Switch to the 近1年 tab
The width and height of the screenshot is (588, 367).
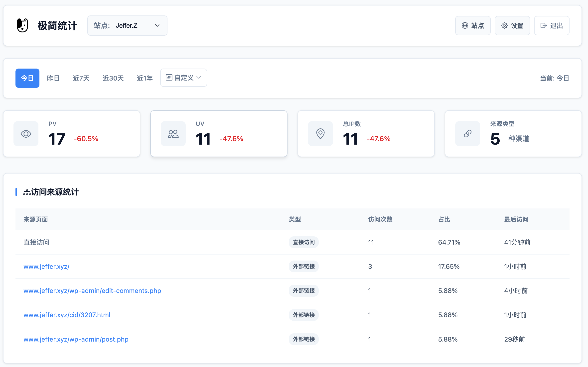point(145,78)
